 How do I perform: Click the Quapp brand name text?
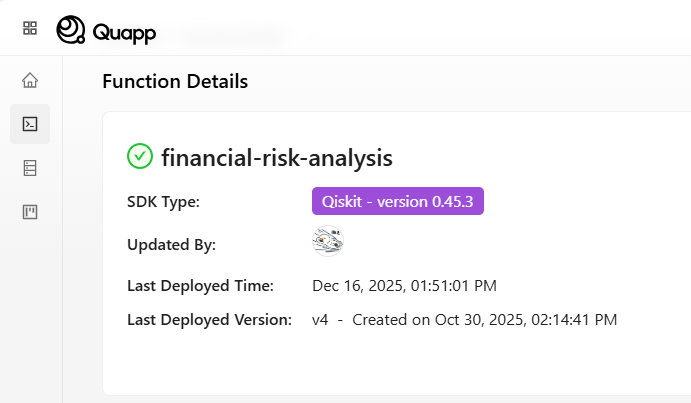pos(124,32)
